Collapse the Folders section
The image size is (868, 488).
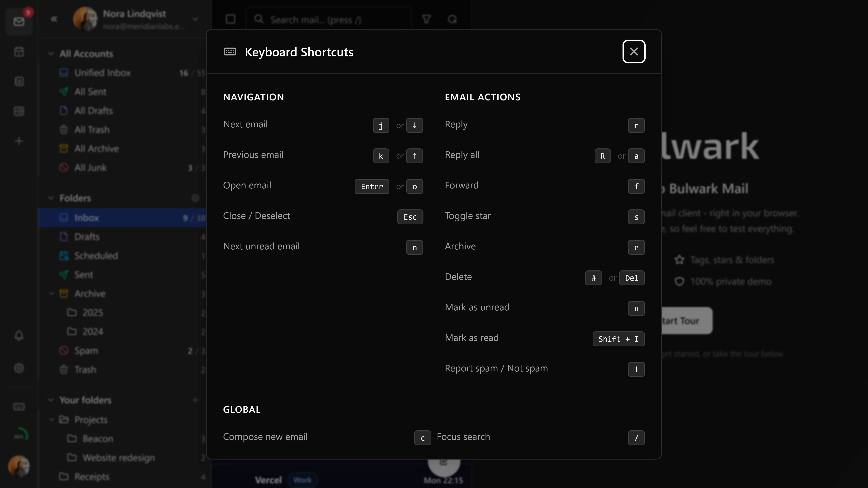[x=51, y=198]
